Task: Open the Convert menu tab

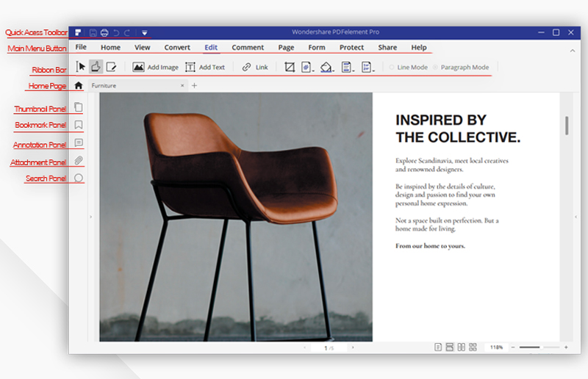Action: [177, 48]
